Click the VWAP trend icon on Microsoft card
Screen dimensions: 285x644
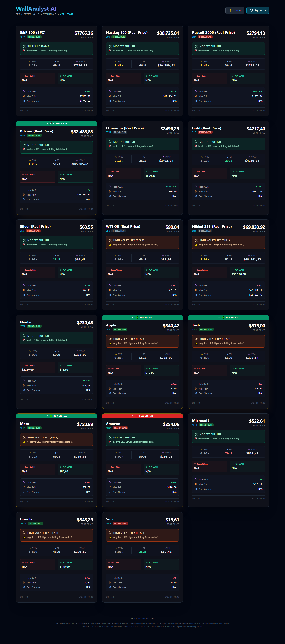(x=249, y=449)
